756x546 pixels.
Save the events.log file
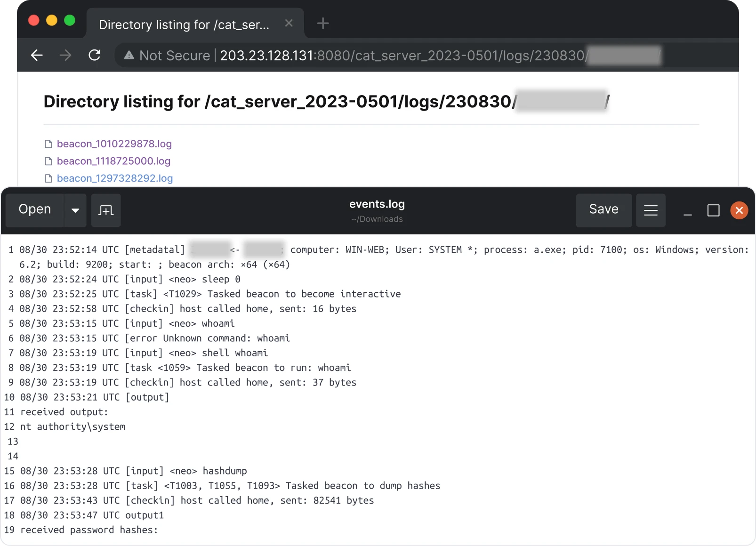click(604, 209)
